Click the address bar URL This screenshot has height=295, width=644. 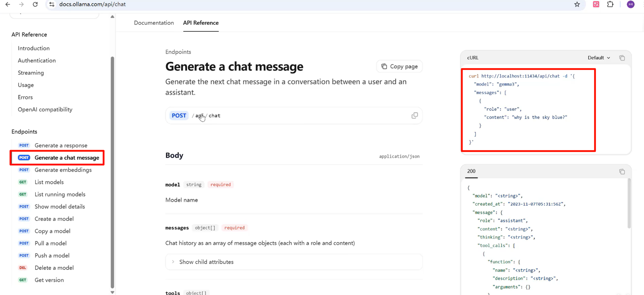(92, 4)
